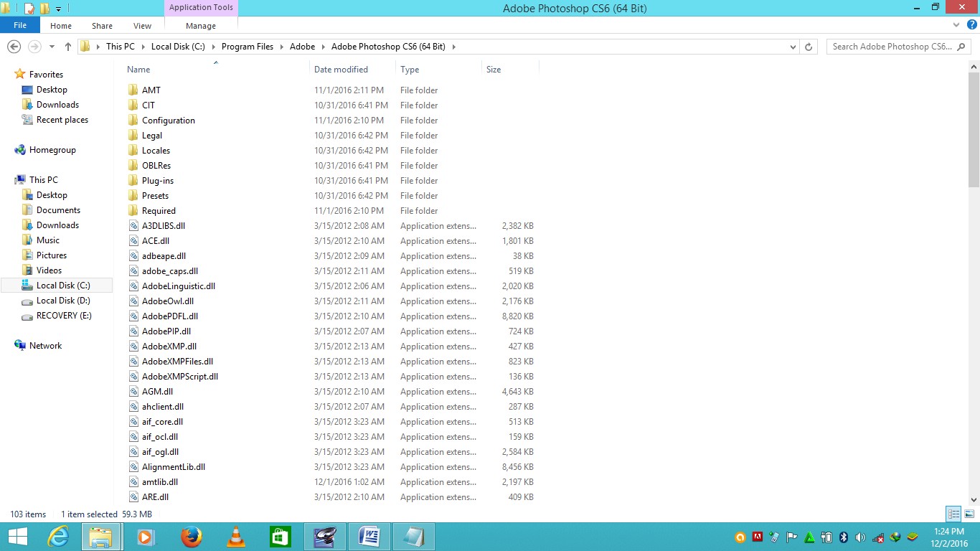The image size is (980, 551).
Task: Switch to the Share ribbon tab
Action: click(102, 26)
